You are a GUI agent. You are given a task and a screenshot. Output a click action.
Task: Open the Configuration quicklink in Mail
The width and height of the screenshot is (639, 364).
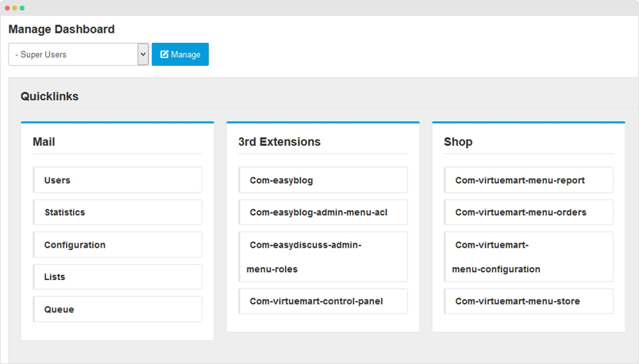(117, 245)
